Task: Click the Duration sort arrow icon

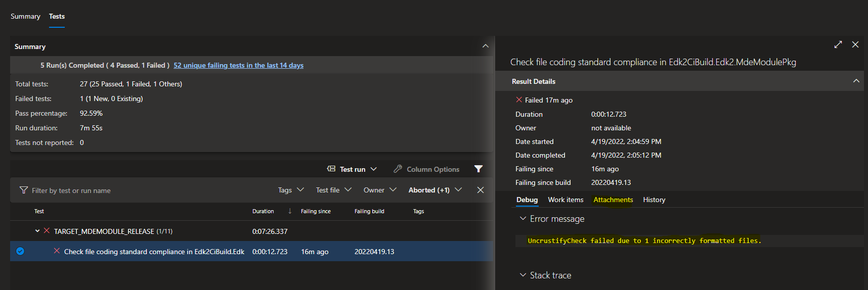Action: coord(290,211)
